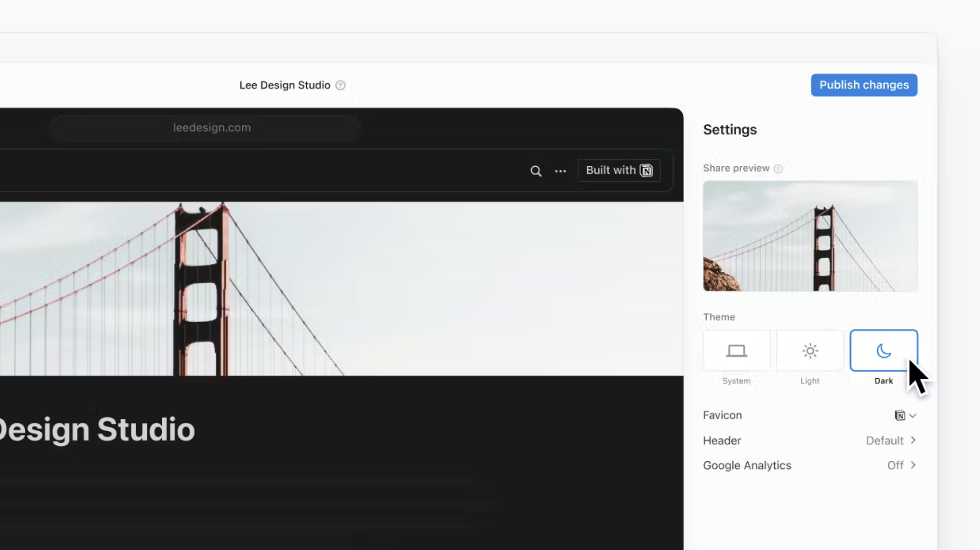Click info icon next to Share preview
The height and width of the screenshot is (550, 980).
pyautogui.click(x=778, y=169)
